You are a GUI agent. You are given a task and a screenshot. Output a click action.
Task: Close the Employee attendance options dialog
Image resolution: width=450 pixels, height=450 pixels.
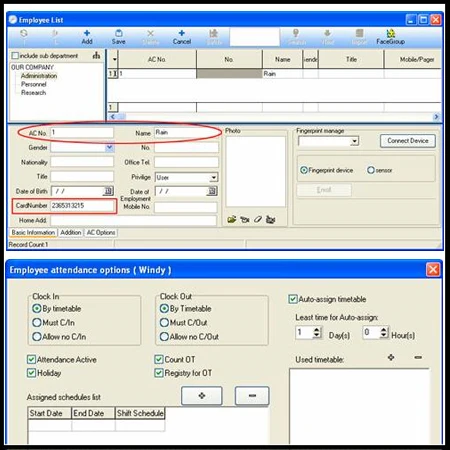click(433, 269)
